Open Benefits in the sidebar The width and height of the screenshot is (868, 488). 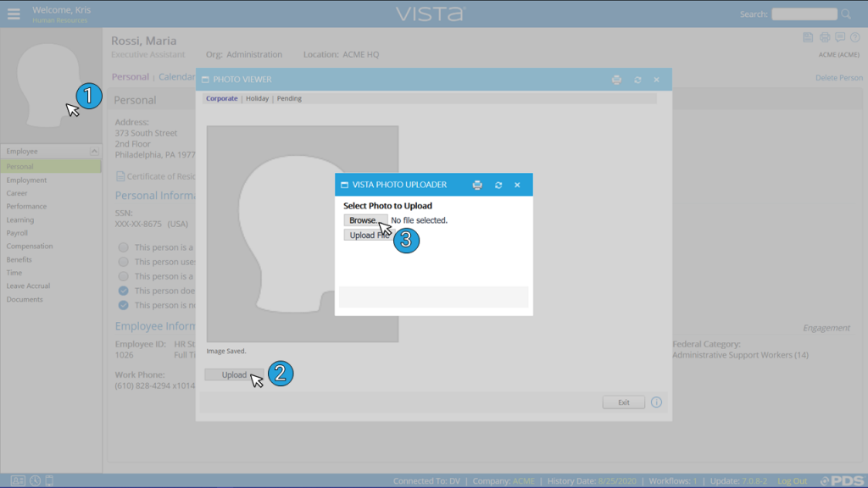[x=19, y=259]
